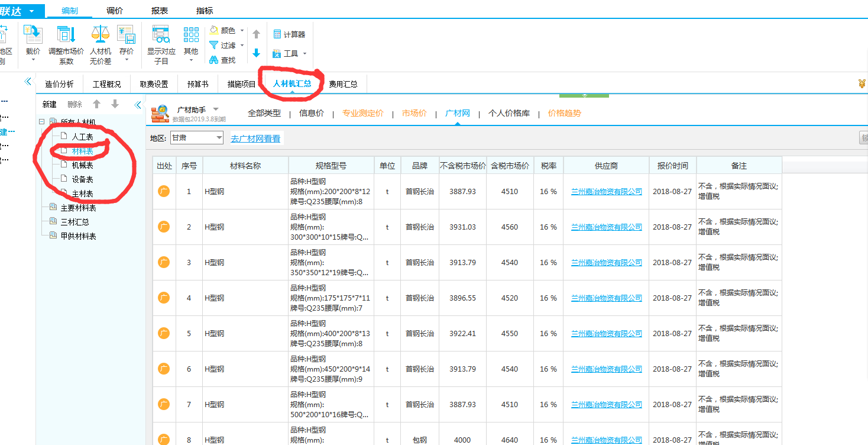Click the orange 广 icon in row 6
The image size is (868, 445).
(x=164, y=369)
